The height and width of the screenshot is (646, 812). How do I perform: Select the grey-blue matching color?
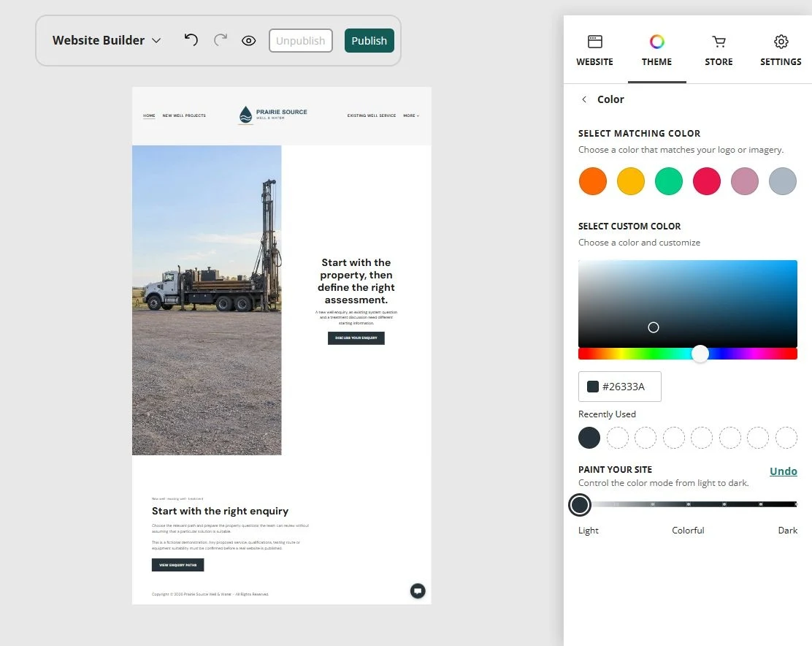[783, 181]
